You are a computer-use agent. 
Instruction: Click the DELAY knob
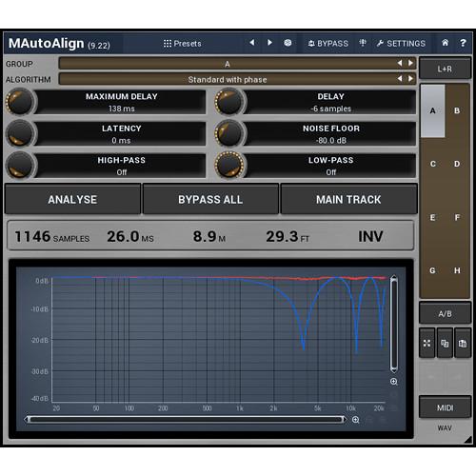(x=229, y=102)
